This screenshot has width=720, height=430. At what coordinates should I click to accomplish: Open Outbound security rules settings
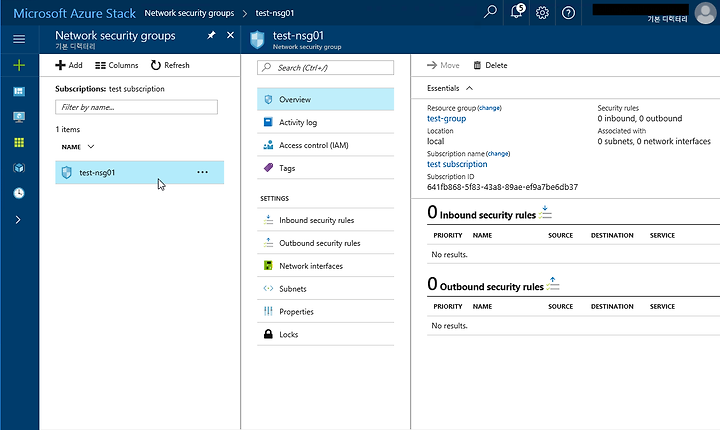(x=326, y=243)
